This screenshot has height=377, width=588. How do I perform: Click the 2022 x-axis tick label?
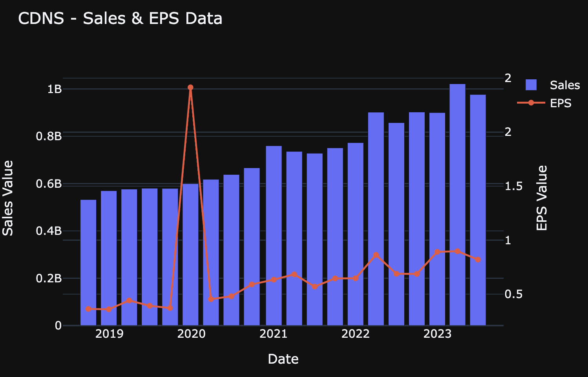[x=356, y=334]
